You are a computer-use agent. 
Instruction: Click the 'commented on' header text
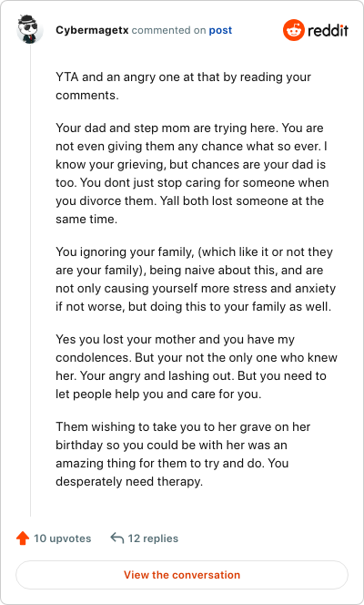click(x=168, y=30)
